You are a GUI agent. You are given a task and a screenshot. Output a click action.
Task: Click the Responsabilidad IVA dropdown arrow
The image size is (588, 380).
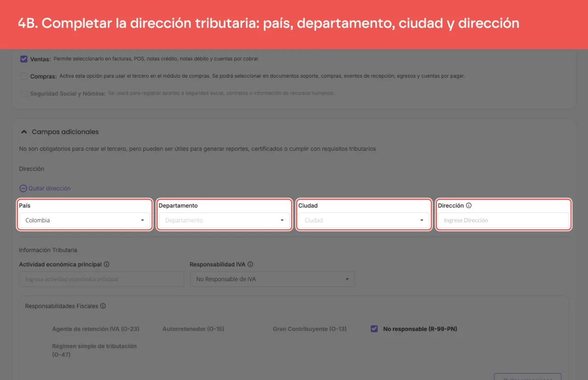347,279
